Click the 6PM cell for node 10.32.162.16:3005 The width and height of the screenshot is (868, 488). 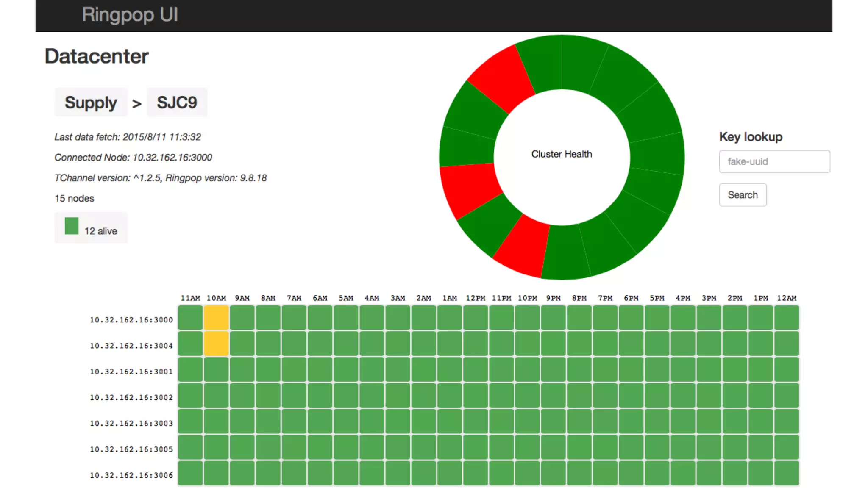point(631,447)
